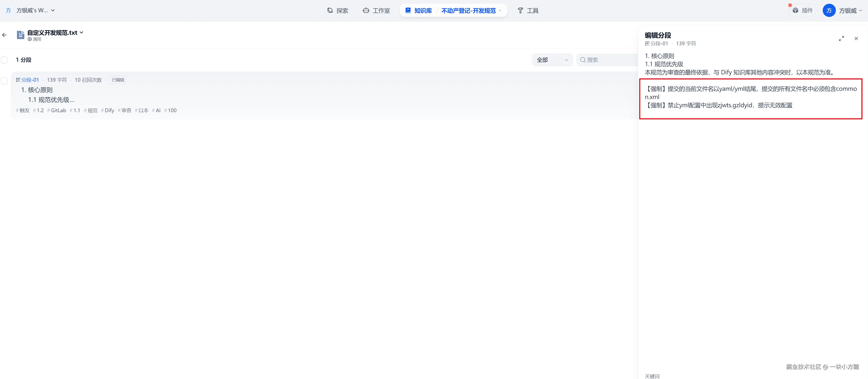
Task: Open the workspace switcher dropdown
Action: pos(53,11)
